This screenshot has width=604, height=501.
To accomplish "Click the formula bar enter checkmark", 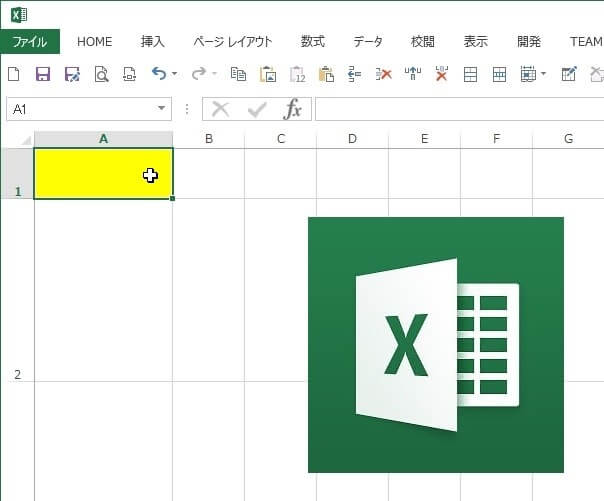I will tap(257, 109).
